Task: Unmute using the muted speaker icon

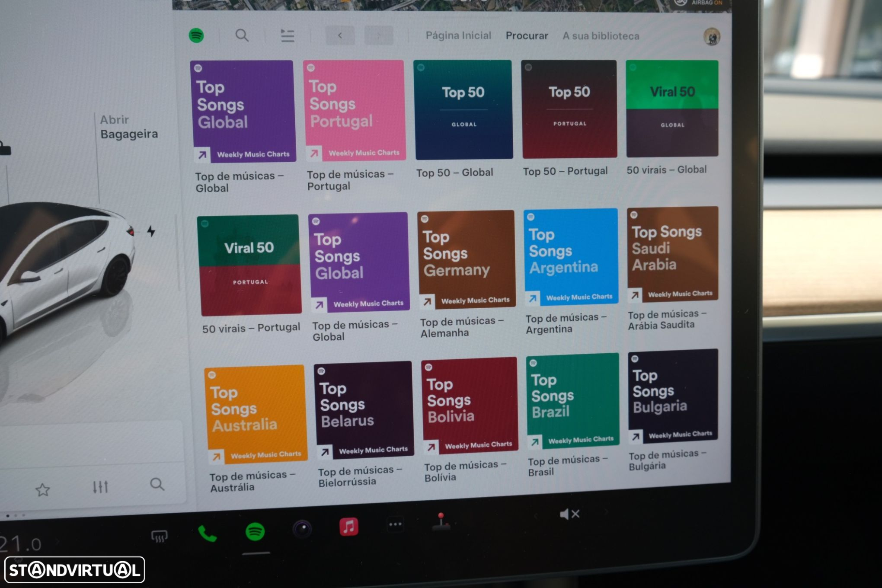Action: pyautogui.click(x=569, y=514)
